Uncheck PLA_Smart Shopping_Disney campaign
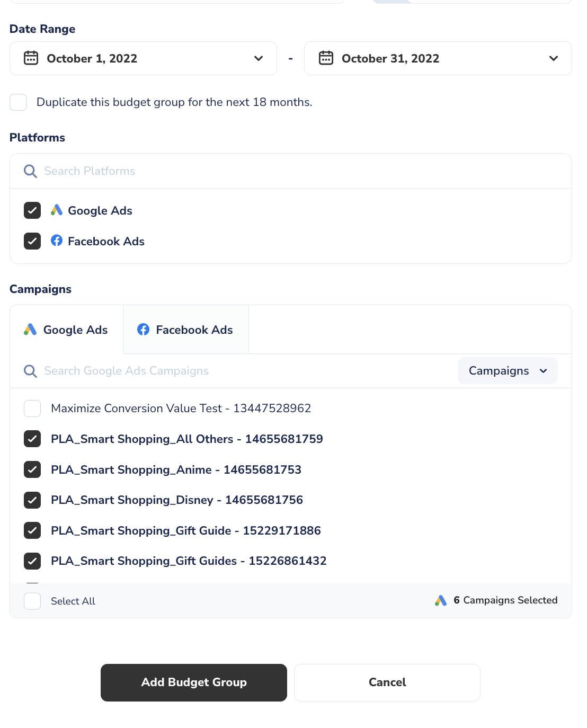Image resolution: width=587 pixels, height=728 pixels. 32,500
